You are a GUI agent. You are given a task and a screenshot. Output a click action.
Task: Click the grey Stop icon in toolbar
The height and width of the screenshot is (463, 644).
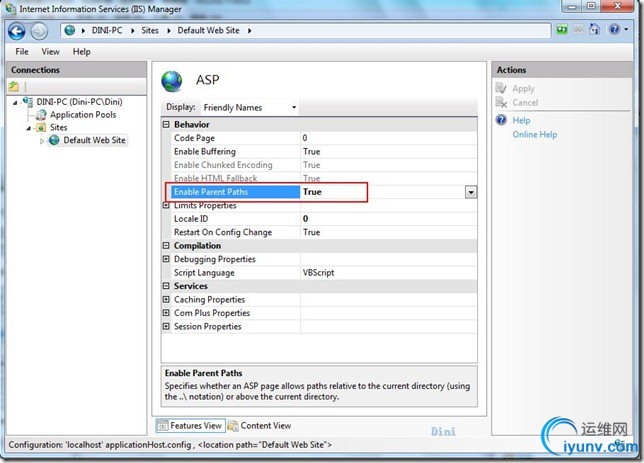pyautogui.click(x=578, y=30)
